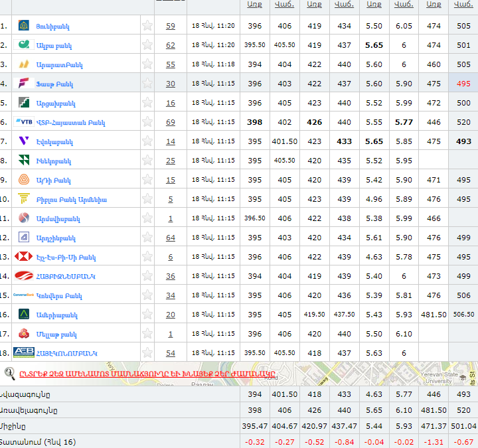Click the Յունիբանկ logo icon

(24, 26)
